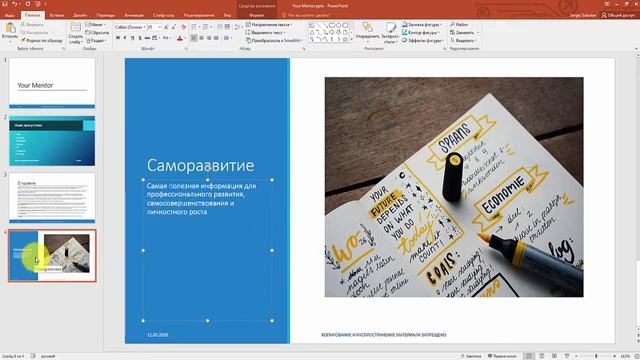Select the text-filled slide 3 thumbnail
This screenshot has width=640, height=360.
[x=52, y=198]
